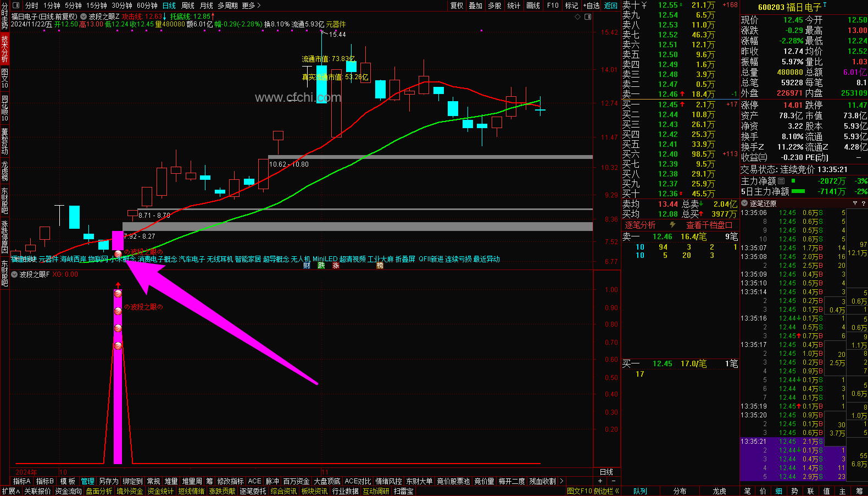Click the 600203 福日电子 stock title
The width and height of the screenshot is (868, 496).
pos(789,7)
